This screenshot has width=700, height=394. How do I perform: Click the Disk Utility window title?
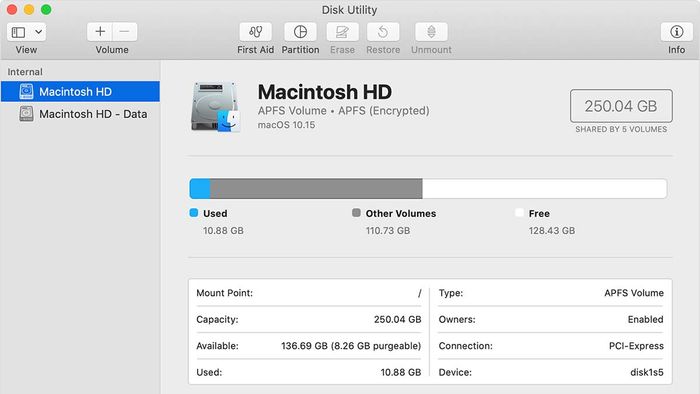(349, 10)
